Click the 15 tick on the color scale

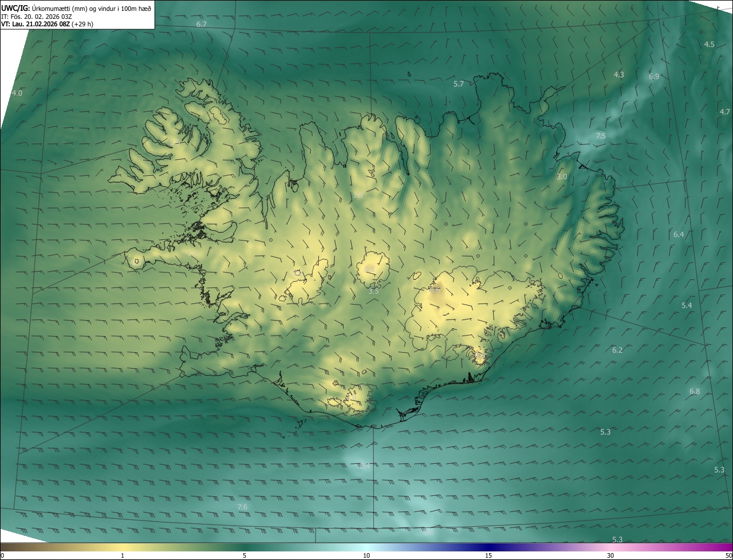[488, 555]
